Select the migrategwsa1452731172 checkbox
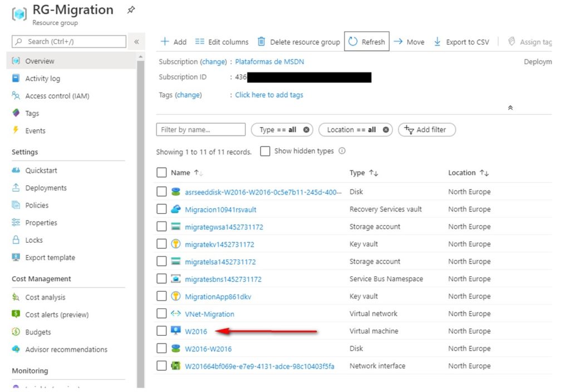This screenshot has height=392, width=570. point(161,226)
